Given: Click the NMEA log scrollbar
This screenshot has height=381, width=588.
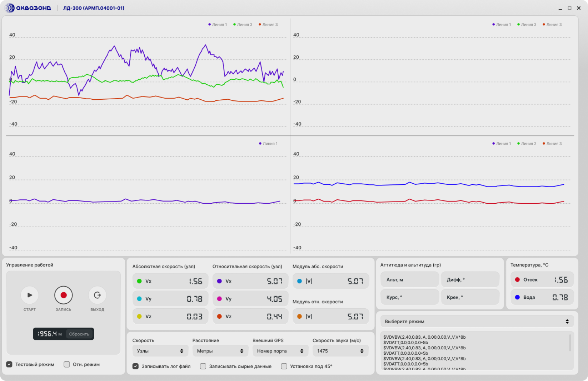Looking at the screenshot, I should point(570,343).
